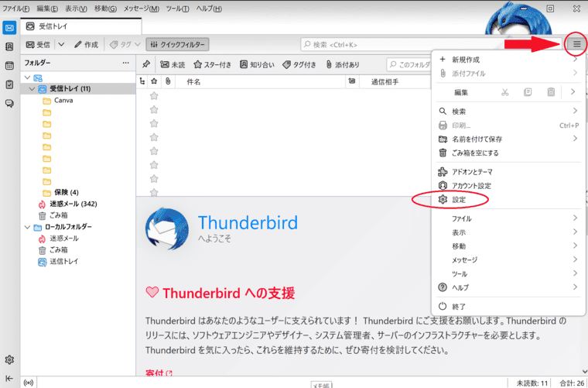
Task: Open the Mail space in the sidebar
Action: pos(9,28)
